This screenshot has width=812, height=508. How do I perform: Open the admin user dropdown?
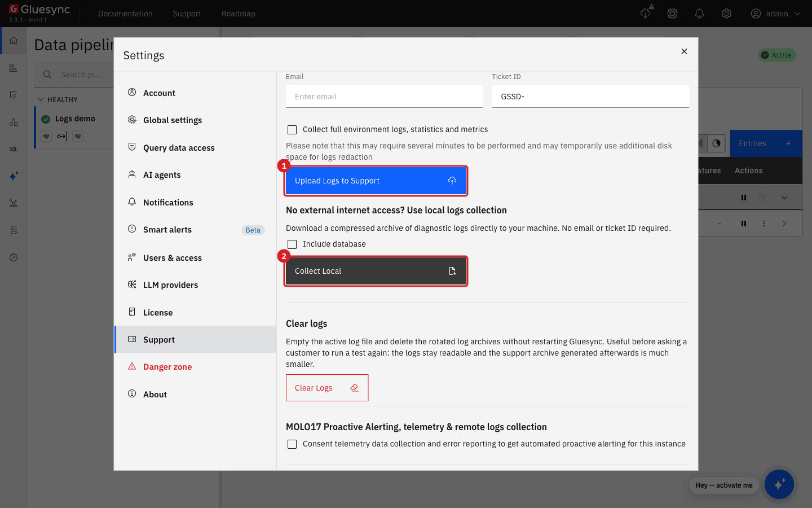pyautogui.click(x=775, y=14)
